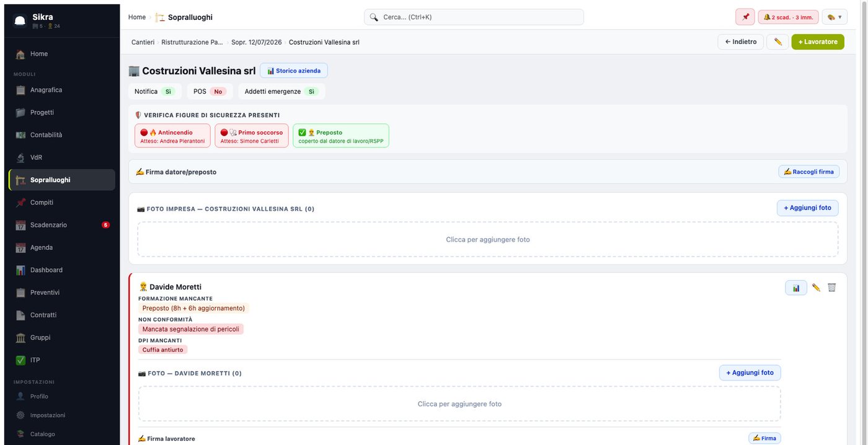The image size is (868, 445).
Task: Select Sopralluoghi in the sidebar
Action: [62, 180]
